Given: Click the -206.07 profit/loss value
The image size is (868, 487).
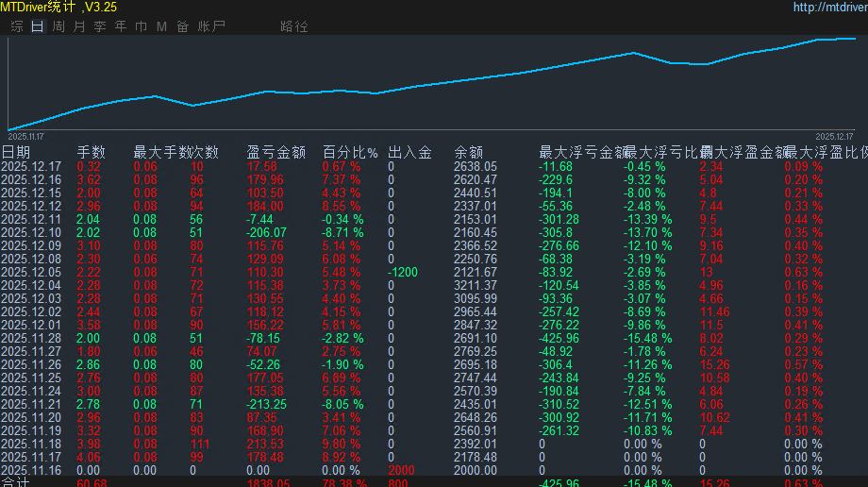Looking at the screenshot, I should click(266, 233).
